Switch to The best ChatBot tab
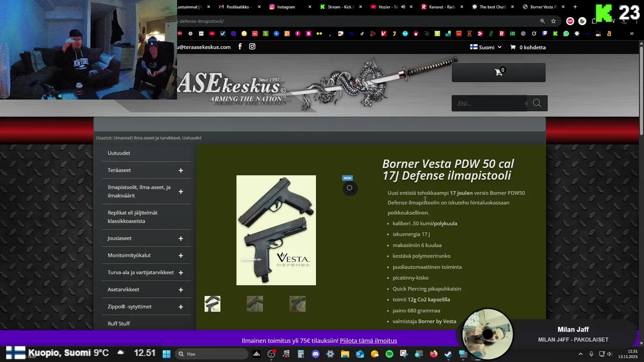Viewport: 644px width, 362px height. tap(493, 7)
